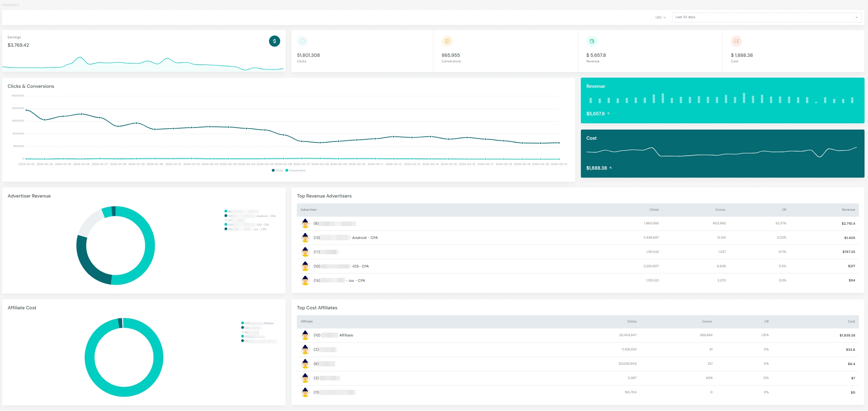Click the Affiliate Cost donut chart
The width and height of the screenshot is (868, 411).
click(x=124, y=357)
